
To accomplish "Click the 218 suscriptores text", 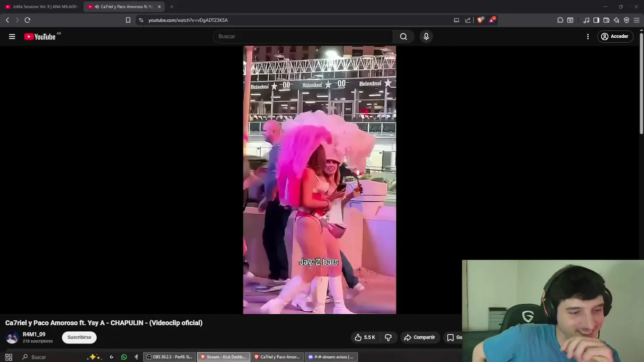I will point(38,341).
